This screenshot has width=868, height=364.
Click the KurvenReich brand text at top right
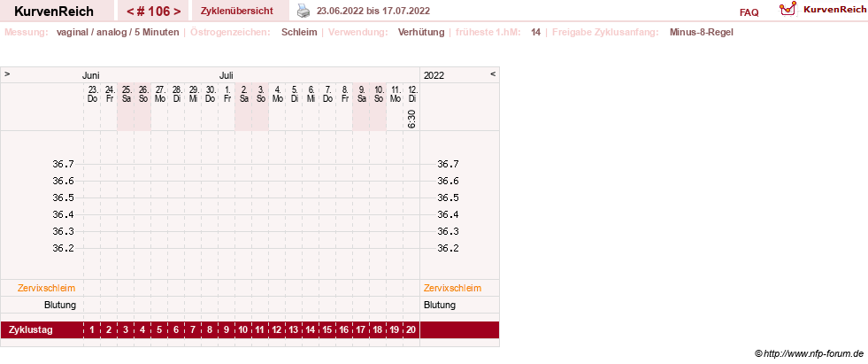(834, 9)
